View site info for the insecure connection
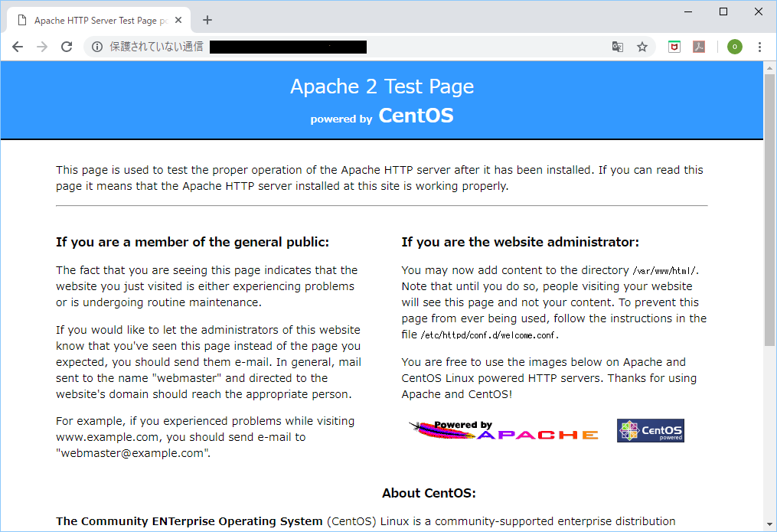The width and height of the screenshot is (777, 532). (x=97, y=47)
